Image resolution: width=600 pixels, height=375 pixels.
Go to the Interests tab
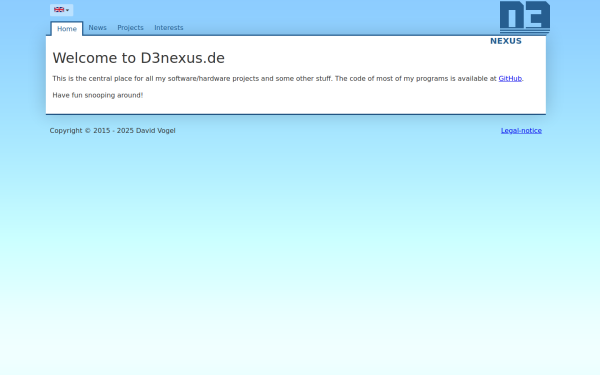click(169, 28)
